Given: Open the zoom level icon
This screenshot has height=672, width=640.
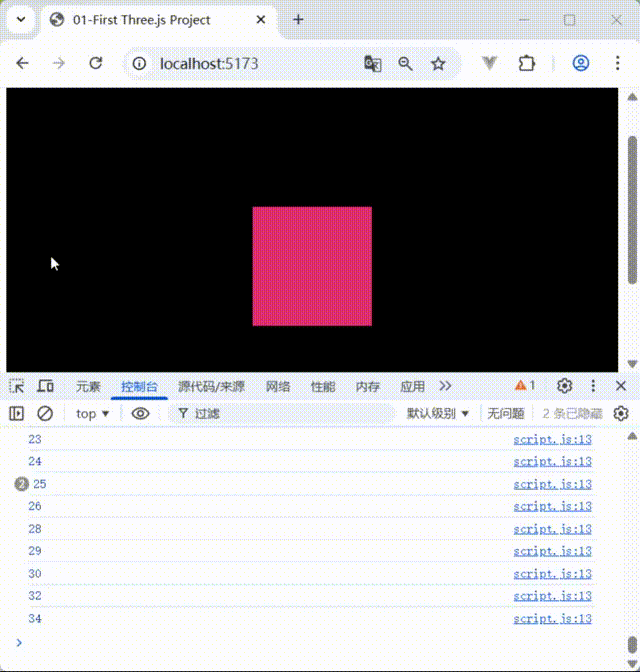Looking at the screenshot, I should (x=405, y=64).
